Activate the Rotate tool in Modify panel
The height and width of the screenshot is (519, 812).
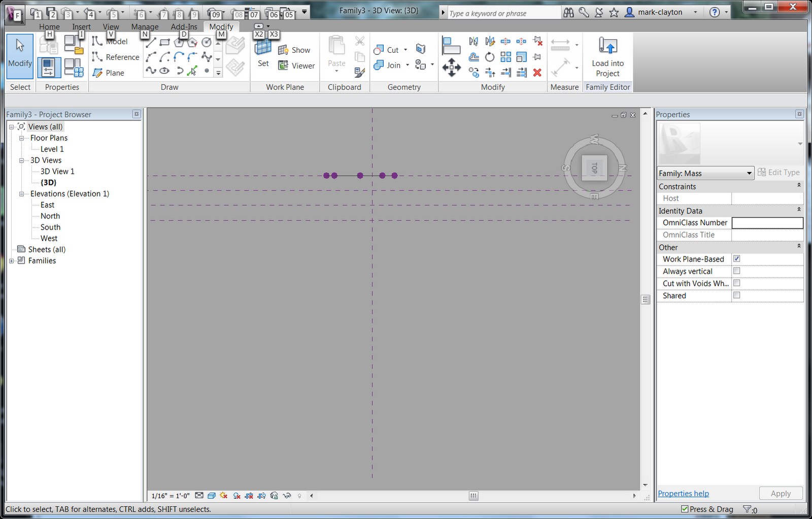(490, 57)
